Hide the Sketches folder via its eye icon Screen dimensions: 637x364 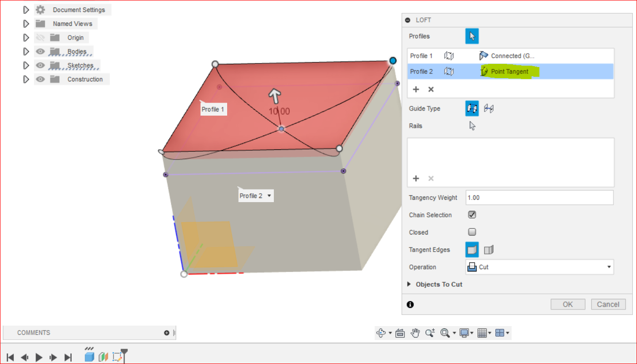pyautogui.click(x=40, y=65)
